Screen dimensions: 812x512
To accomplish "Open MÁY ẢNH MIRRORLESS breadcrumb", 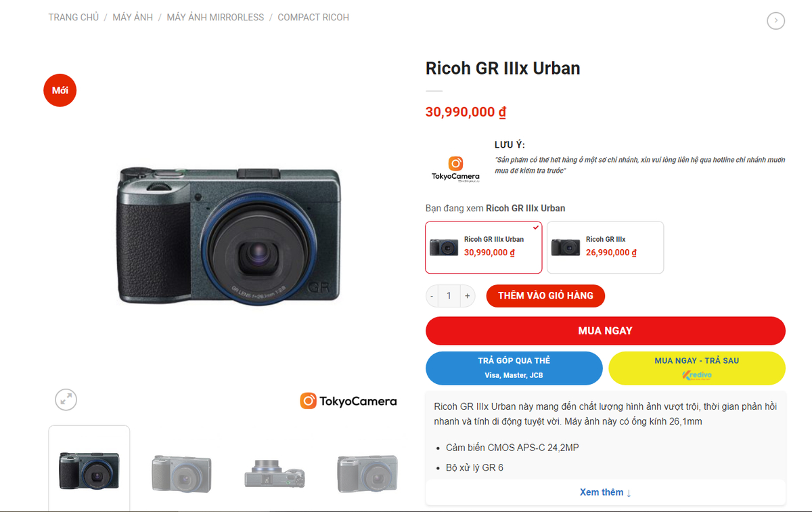I will point(215,18).
